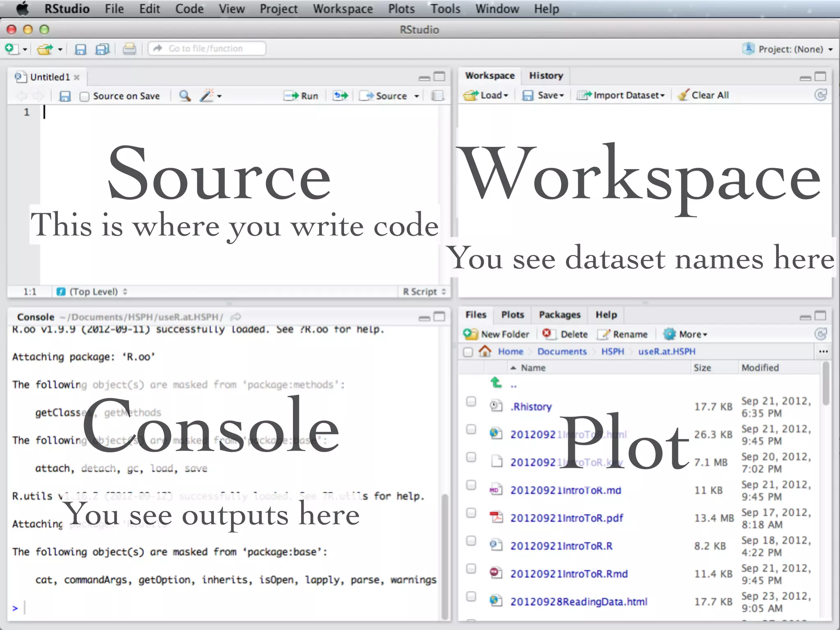
Task: Open the Help tab in lower-right pane
Action: click(x=606, y=315)
